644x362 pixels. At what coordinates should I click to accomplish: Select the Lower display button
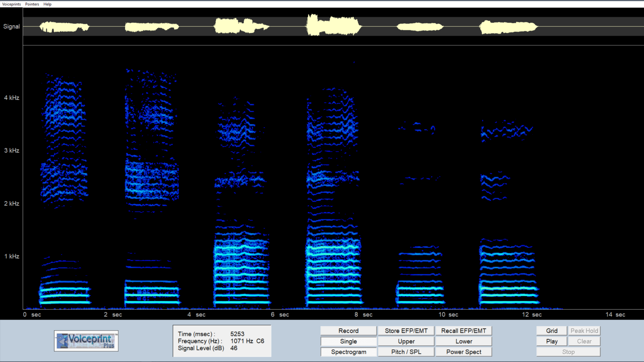coord(464,341)
